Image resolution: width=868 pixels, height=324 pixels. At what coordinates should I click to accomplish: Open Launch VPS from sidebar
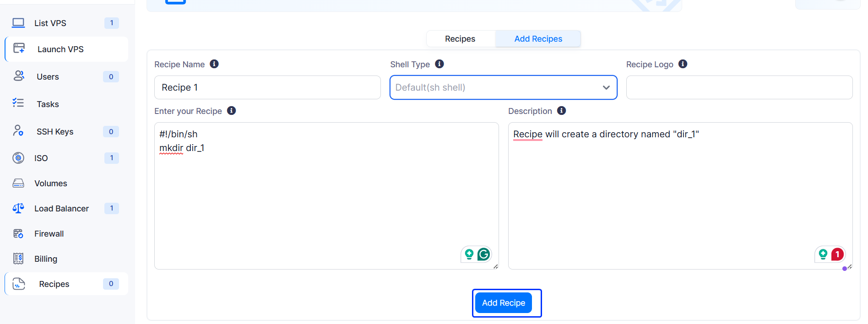(x=60, y=49)
